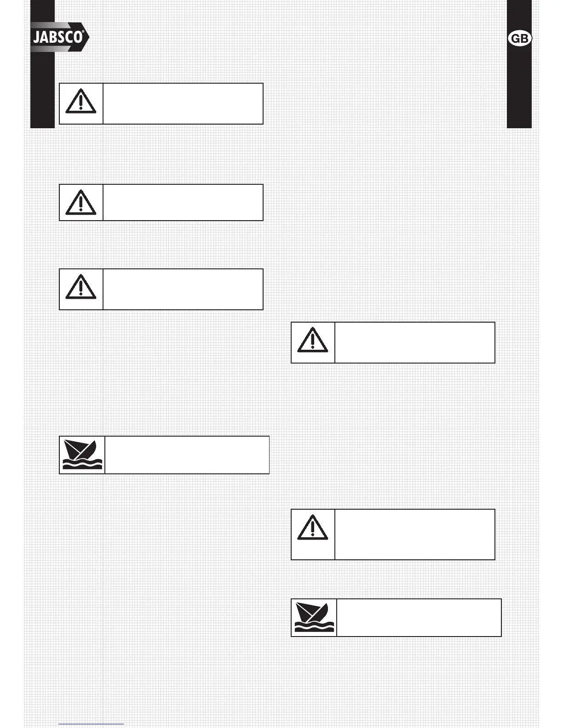The height and width of the screenshot is (728, 563).
Task: Click the black vertical bar below JABSCO logo
Action: click(x=42, y=90)
